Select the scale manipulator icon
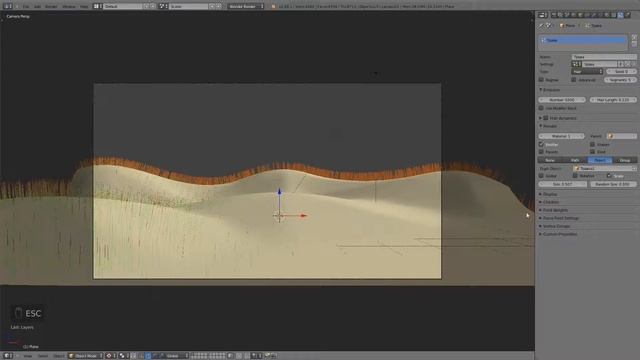The height and width of the screenshot is (360, 640). coord(162,356)
